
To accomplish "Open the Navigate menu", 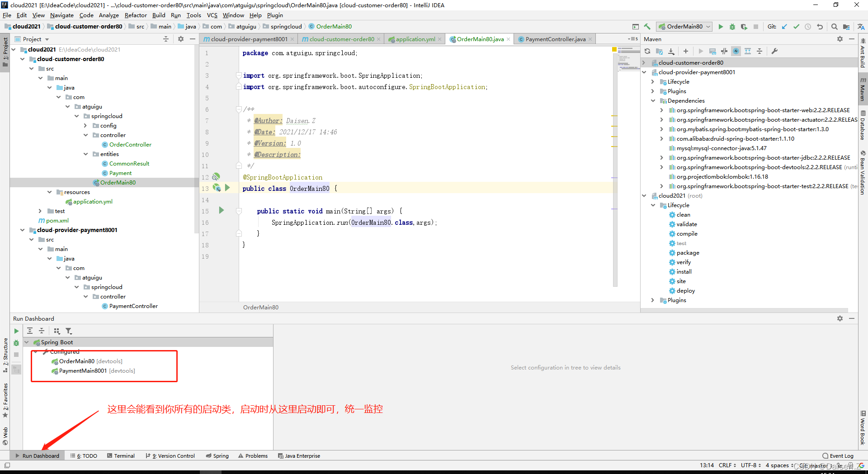I will (62, 15).
